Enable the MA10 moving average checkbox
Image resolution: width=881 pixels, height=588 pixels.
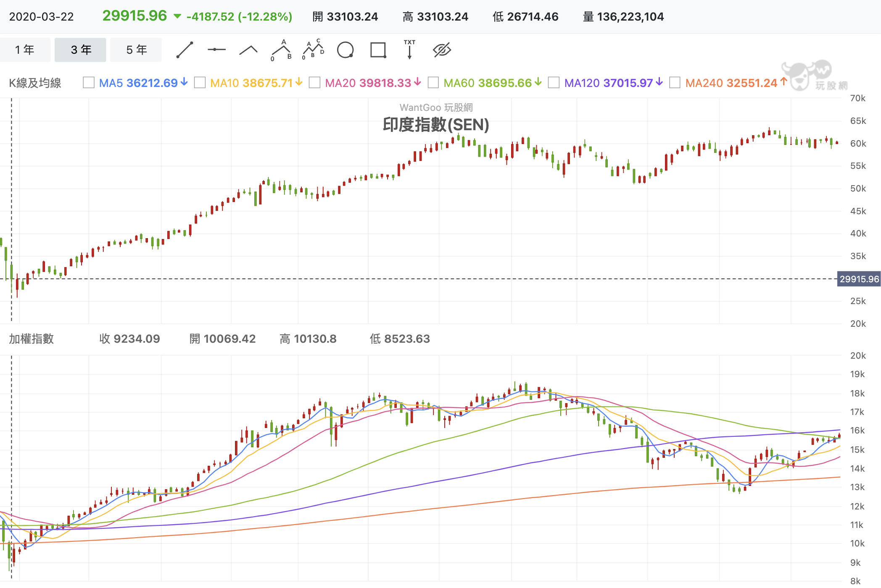click(200, 82)
